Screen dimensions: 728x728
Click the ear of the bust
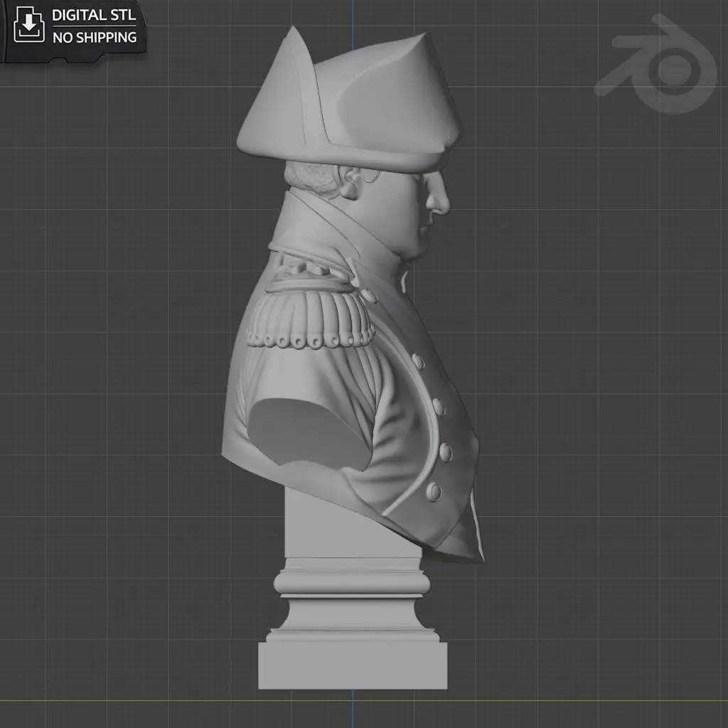pos(353,185)
